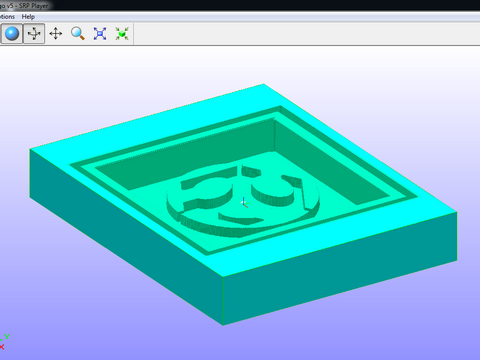Select the shaded sphere rendering icon

(x=12, y=34)
